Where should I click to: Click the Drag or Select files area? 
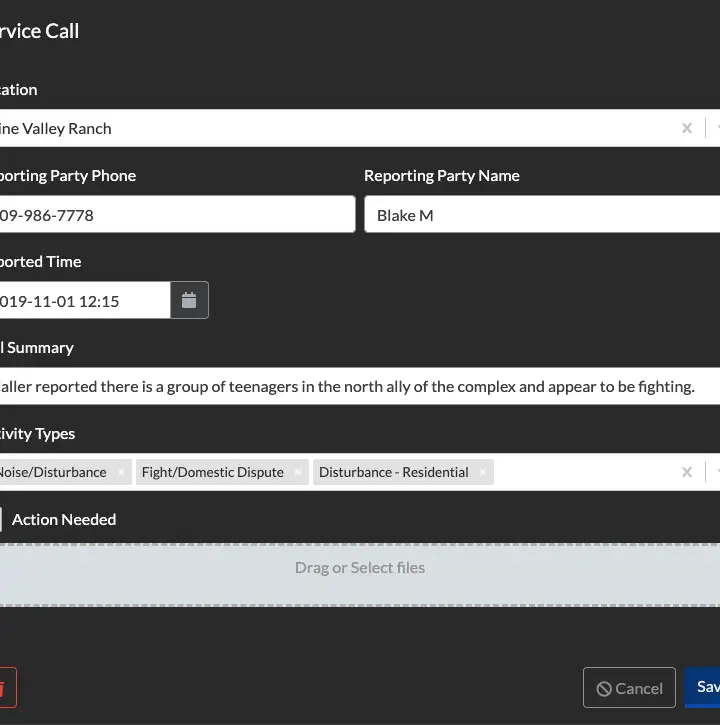(360, 575)
